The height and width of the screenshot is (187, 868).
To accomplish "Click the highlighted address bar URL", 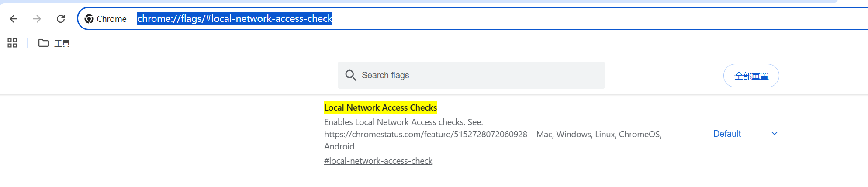I will (235, 19).
